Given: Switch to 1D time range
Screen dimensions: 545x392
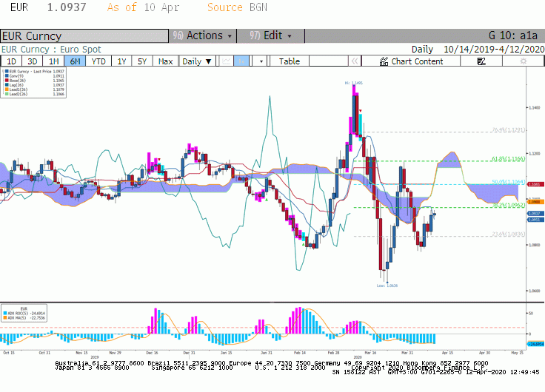Looking at the screenshot, I should point(11,61).
